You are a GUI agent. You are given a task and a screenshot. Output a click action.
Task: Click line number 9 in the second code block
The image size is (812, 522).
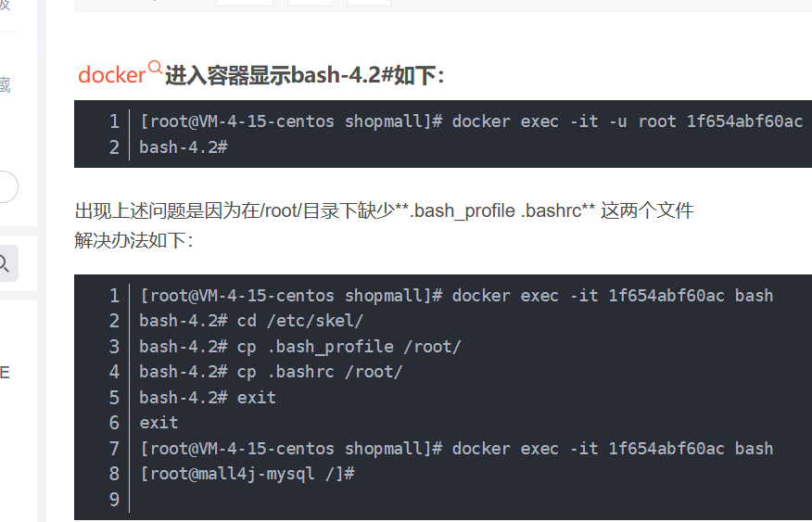tap(114, 499)
